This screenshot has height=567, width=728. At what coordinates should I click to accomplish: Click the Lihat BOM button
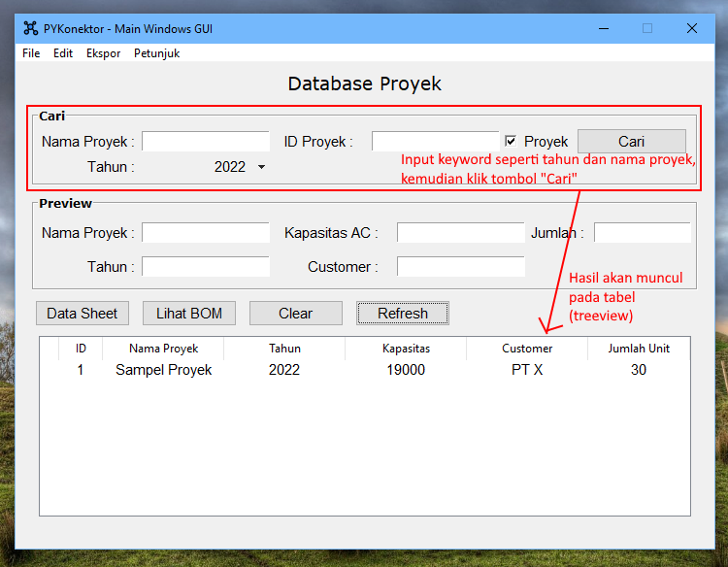189,313
